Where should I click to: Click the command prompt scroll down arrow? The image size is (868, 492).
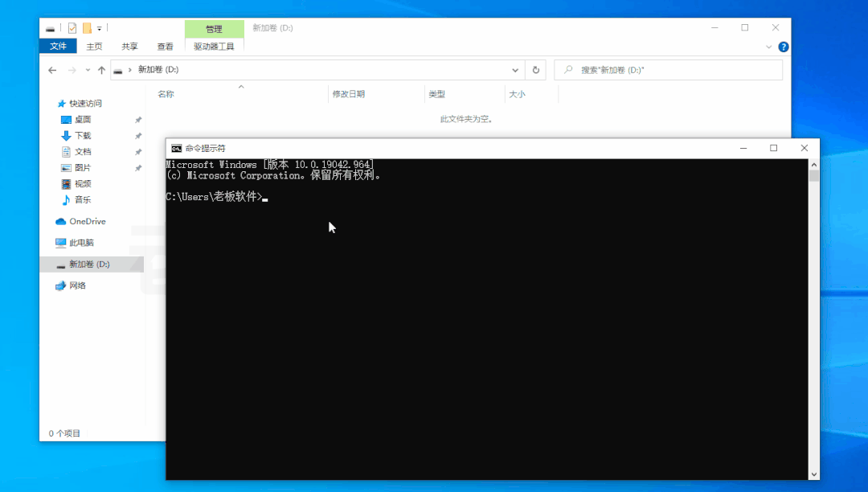[x=813, y=474]
